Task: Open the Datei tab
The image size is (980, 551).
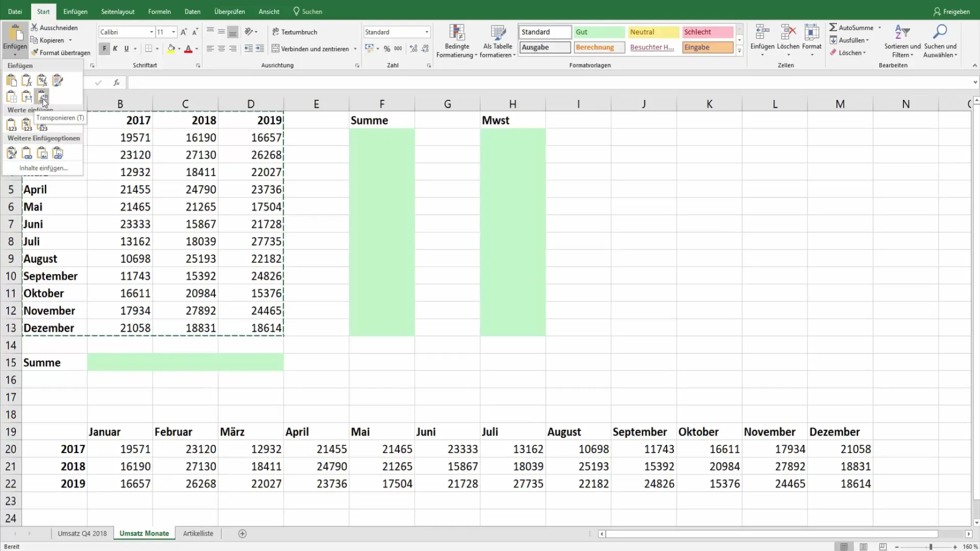Action: tap(15, 11)
